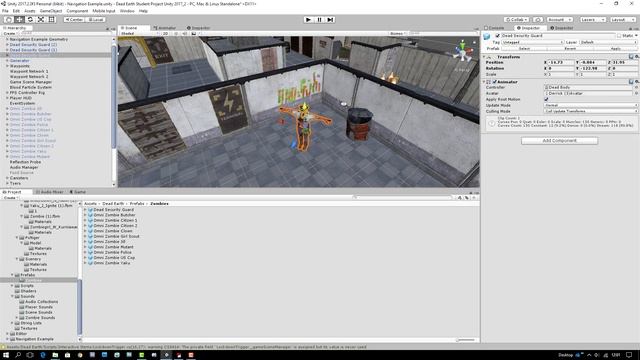Click the Omni Zombie Yaku prefab icon

click(91, 263)
